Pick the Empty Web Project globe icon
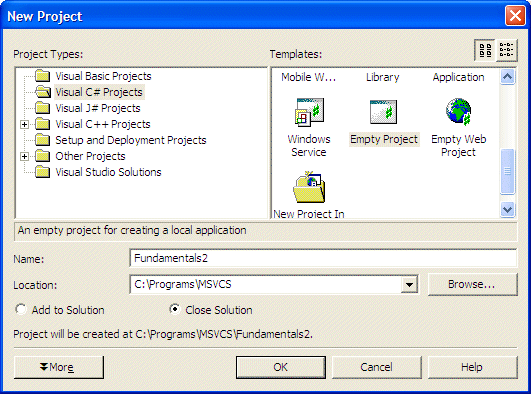The image size is (531, 394). coord(459,111)
